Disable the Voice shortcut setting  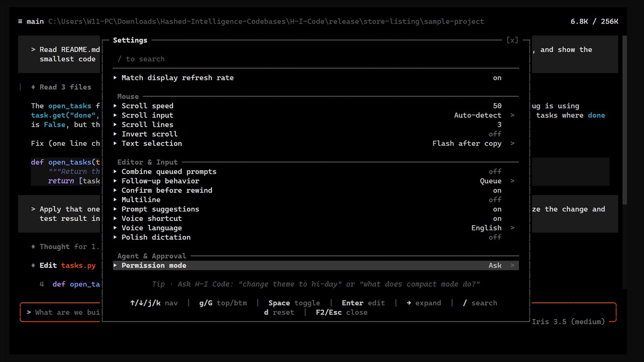click(x=497, y=218)
